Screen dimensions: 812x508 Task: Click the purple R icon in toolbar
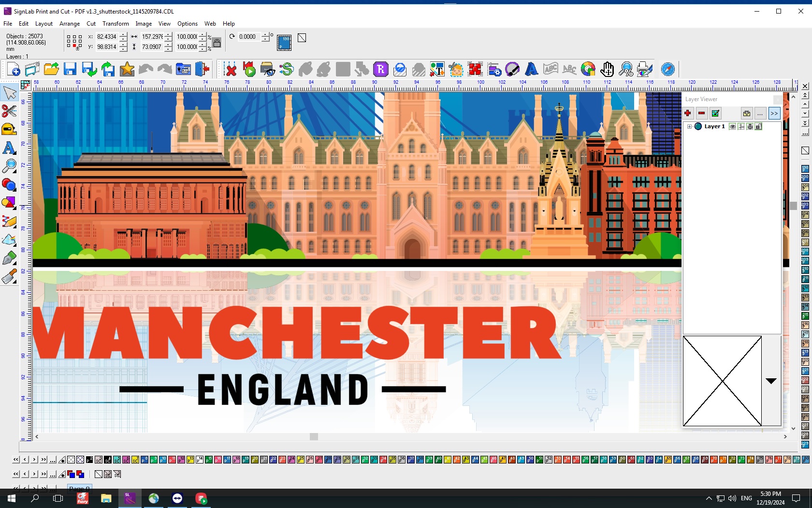pyautogui.click(x=381, y=69)
